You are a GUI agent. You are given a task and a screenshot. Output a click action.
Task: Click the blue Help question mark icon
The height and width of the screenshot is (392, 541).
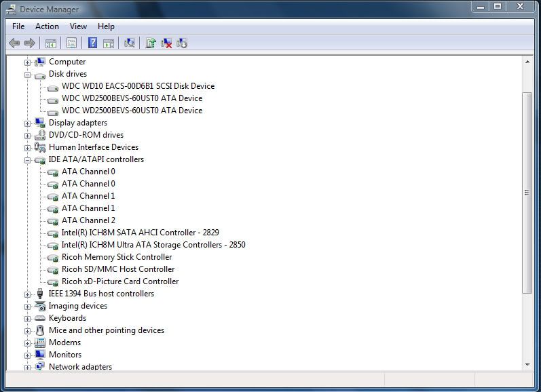[x=92, y=43]
